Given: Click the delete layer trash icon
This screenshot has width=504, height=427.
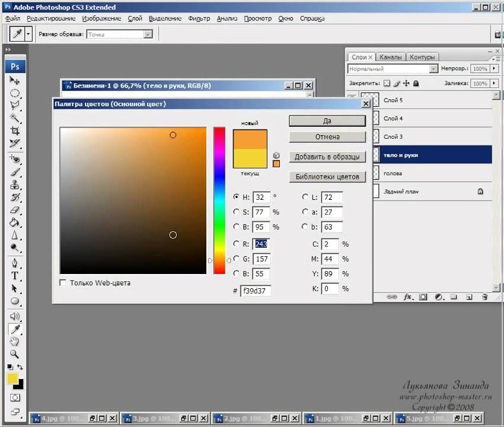Looking at the screenshot, I should (x=484, y=297).
